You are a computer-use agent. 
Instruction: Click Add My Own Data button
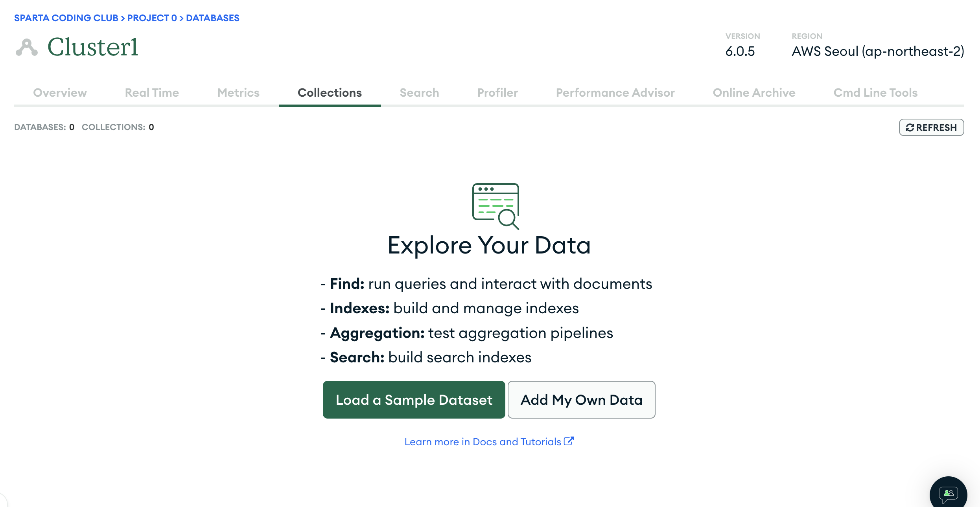[x=581, y=400]
